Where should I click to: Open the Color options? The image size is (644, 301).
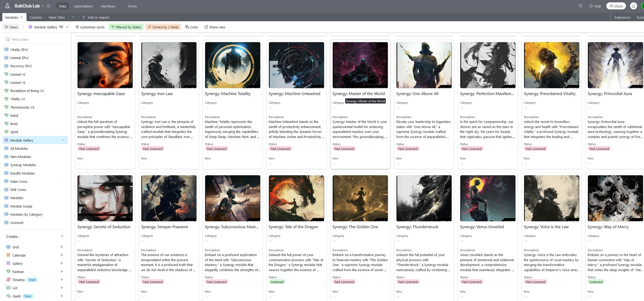192,27
